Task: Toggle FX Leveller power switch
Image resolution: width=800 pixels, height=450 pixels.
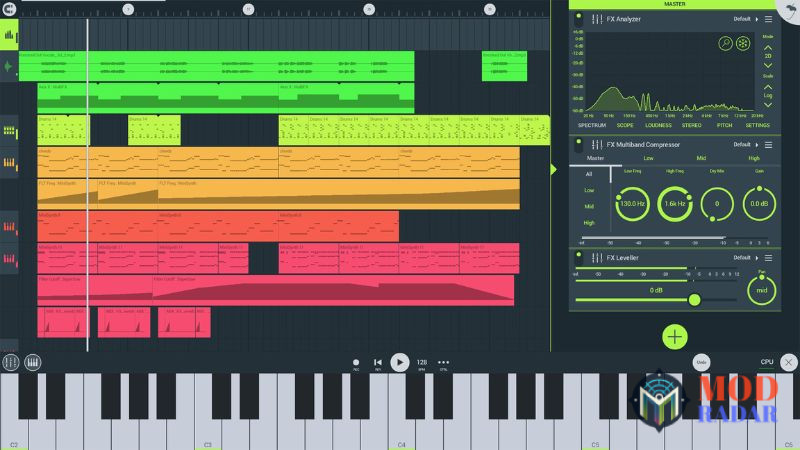Action: coord(579,258)
